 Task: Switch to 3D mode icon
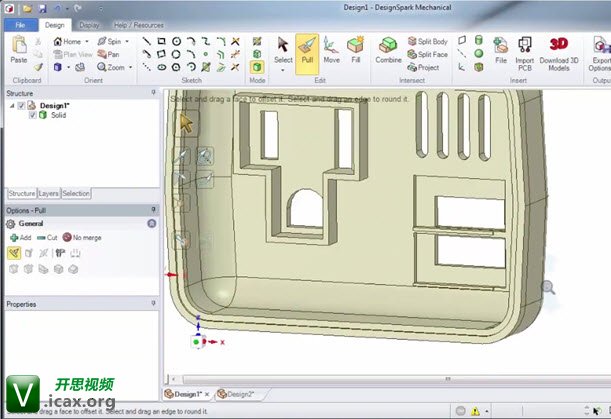(257, 67)
